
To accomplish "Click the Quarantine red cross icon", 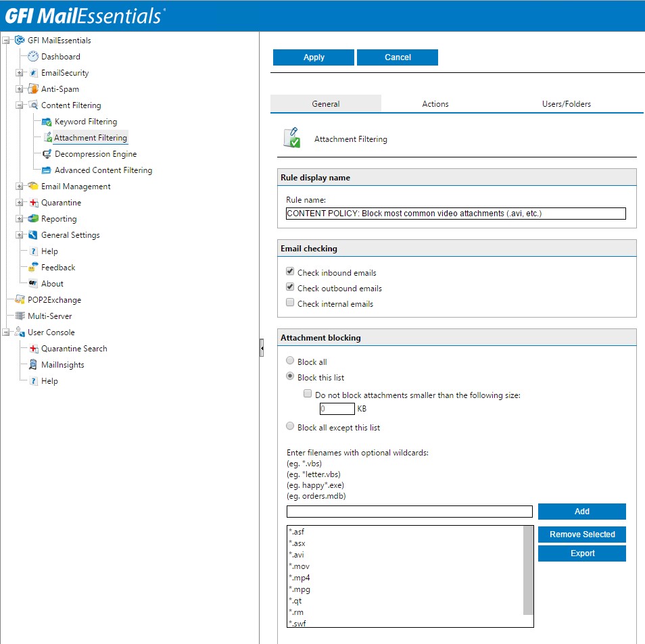I will tap(33, 203).
